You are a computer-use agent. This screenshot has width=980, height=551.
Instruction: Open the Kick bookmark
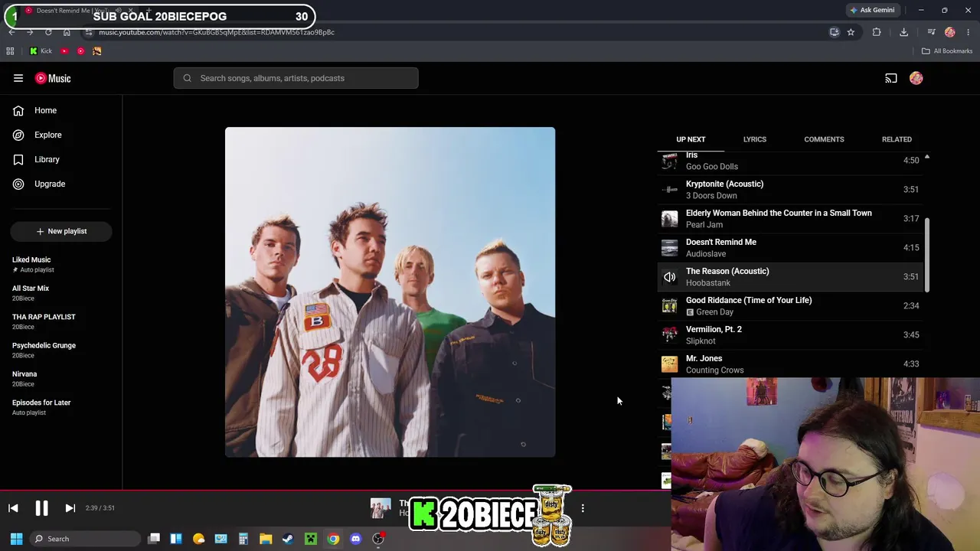(x=41, y=51)
